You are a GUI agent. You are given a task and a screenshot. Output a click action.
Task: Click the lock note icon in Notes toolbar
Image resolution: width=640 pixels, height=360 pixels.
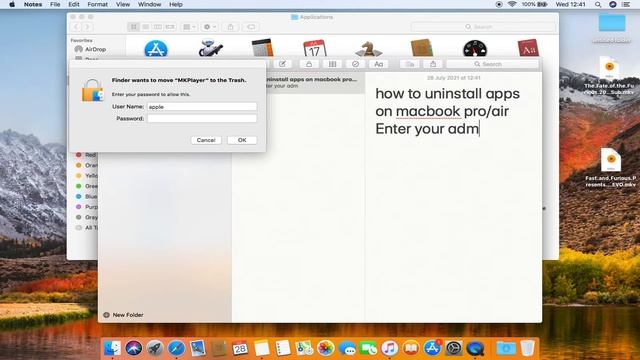point(309,64)
